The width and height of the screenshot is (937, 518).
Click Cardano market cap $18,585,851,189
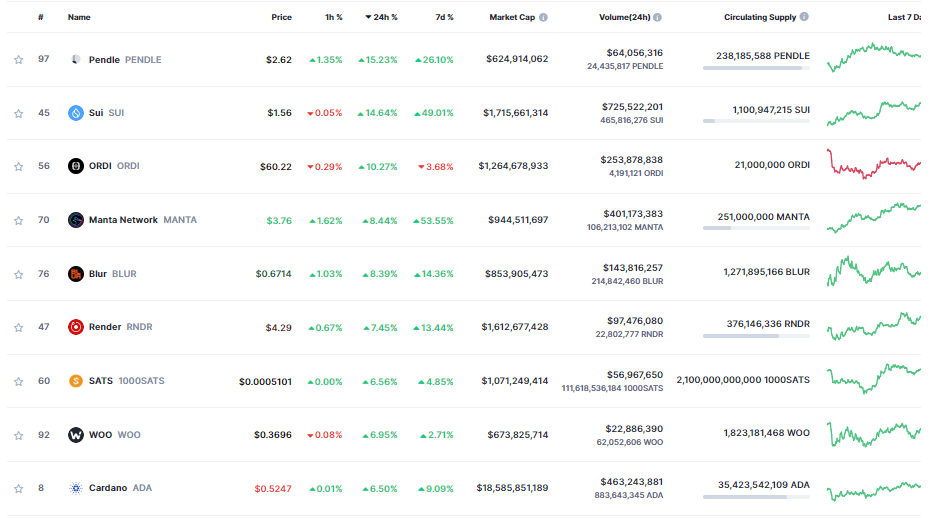(x=512, y=488)
